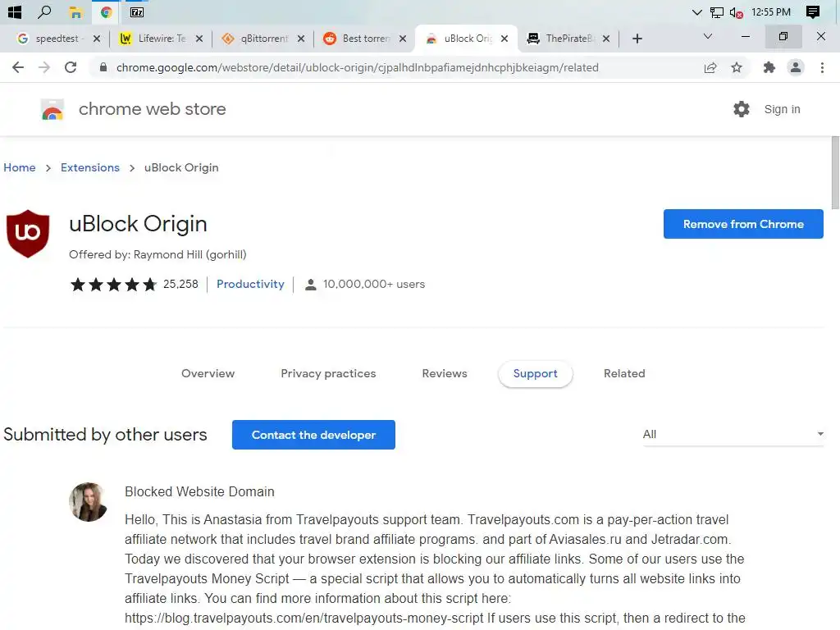This screenshot has height=630, width=840.
Task: Close the qBittorrent tab
Action: (x=301, y=39)
